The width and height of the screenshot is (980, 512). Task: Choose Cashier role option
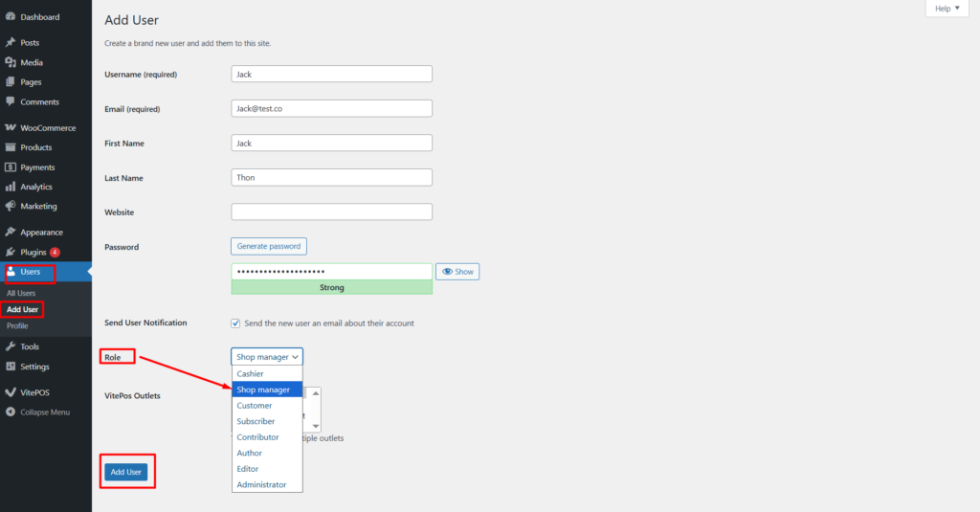[x=267, y=374]
